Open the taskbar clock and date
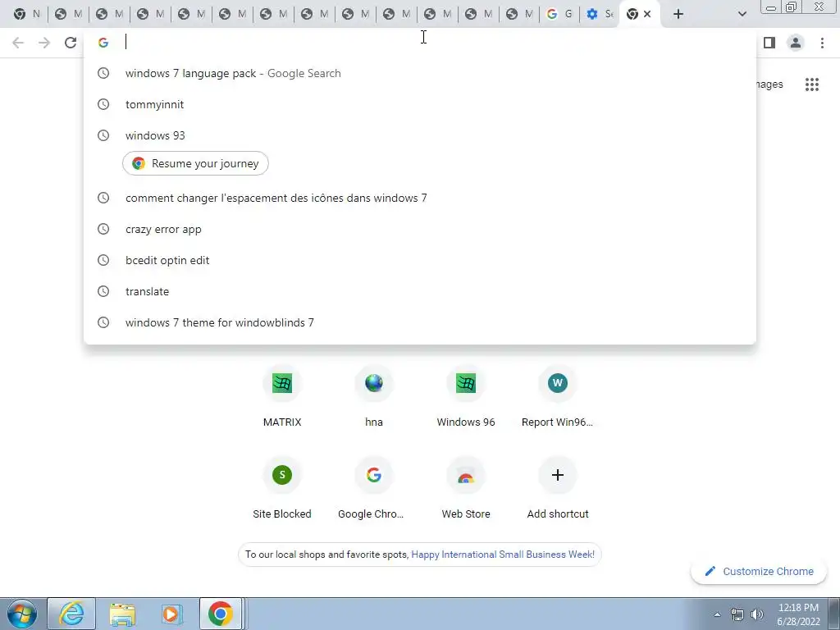The width and height of the screenshot is (840, 630). (x=798, y=614)
